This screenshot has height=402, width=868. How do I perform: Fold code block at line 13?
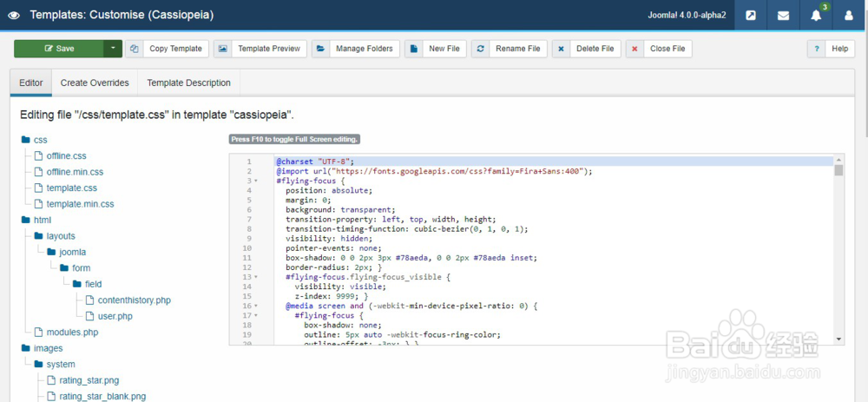pyautogui.click(x=256, y=277)
